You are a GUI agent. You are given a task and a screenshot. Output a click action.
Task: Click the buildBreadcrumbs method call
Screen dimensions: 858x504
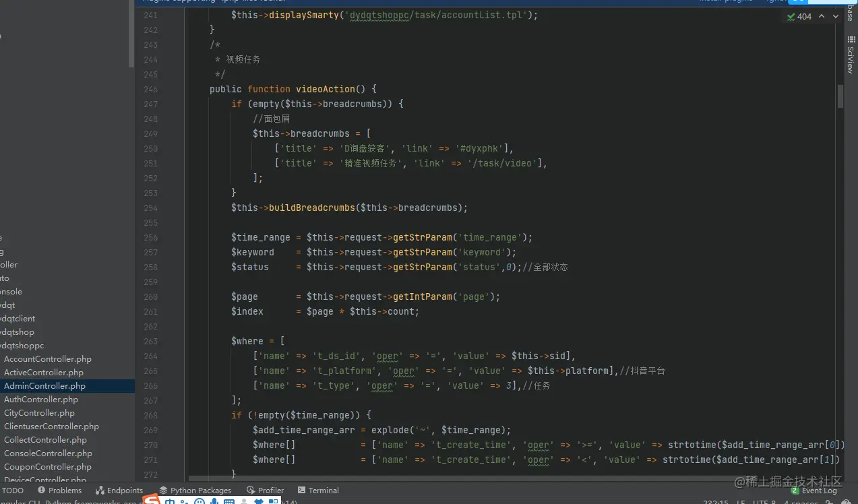(311, 208)
